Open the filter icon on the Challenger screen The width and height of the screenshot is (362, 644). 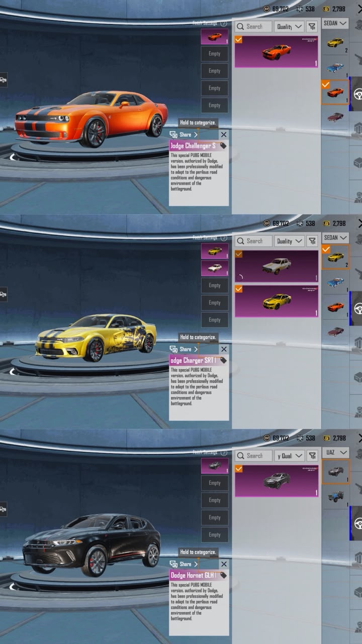[x=312, y=26]
